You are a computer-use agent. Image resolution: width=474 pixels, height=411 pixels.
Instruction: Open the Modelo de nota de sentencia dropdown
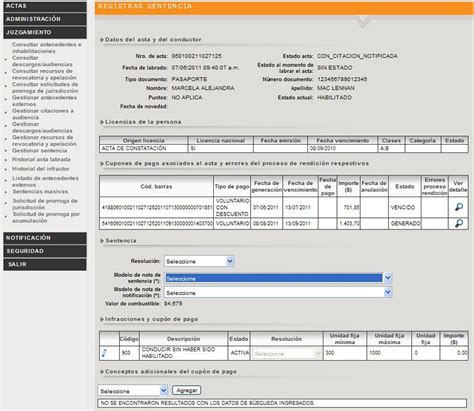[x=278, y=278]
